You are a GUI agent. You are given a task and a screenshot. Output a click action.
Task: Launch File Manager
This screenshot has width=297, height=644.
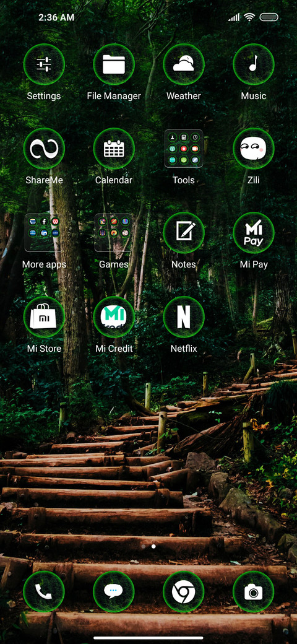(x=114, y=64)
